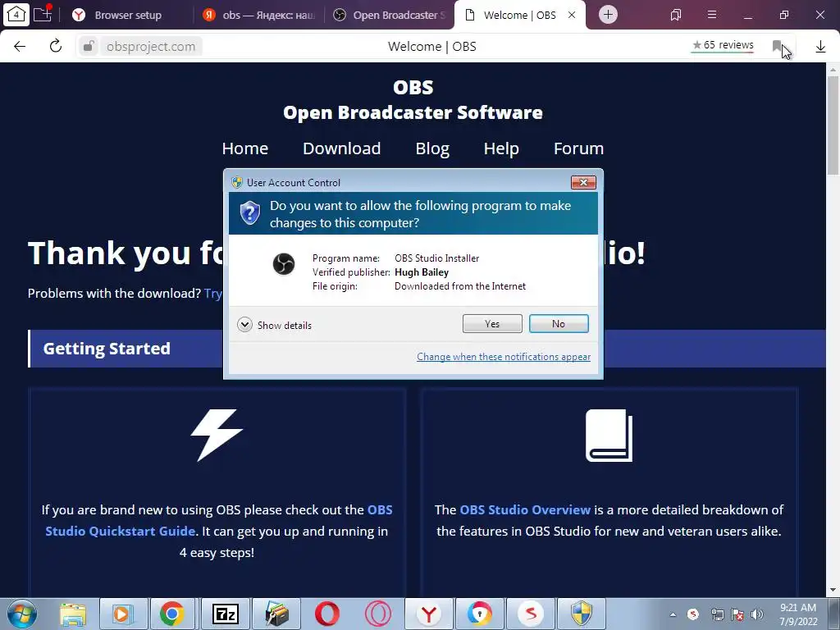Click the book overview icon

pos(609,436)
